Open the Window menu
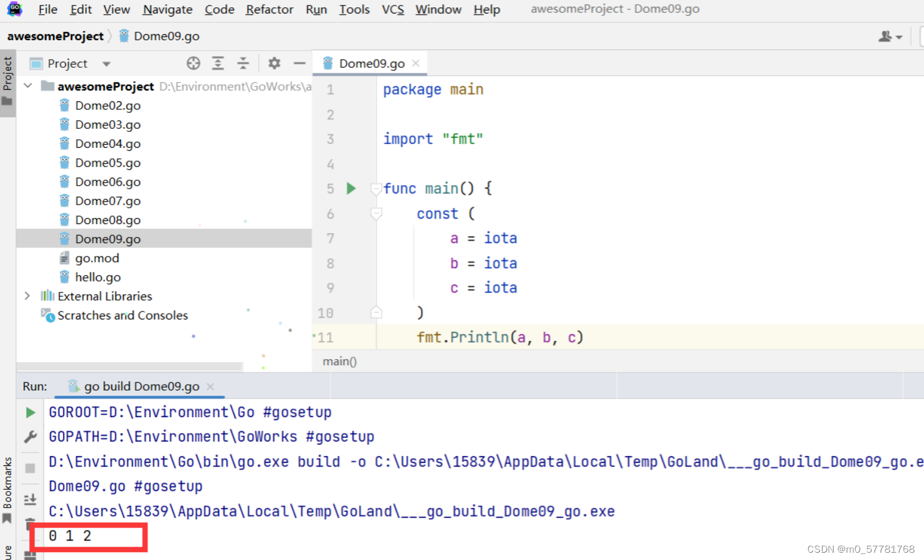 coord(438,10)
